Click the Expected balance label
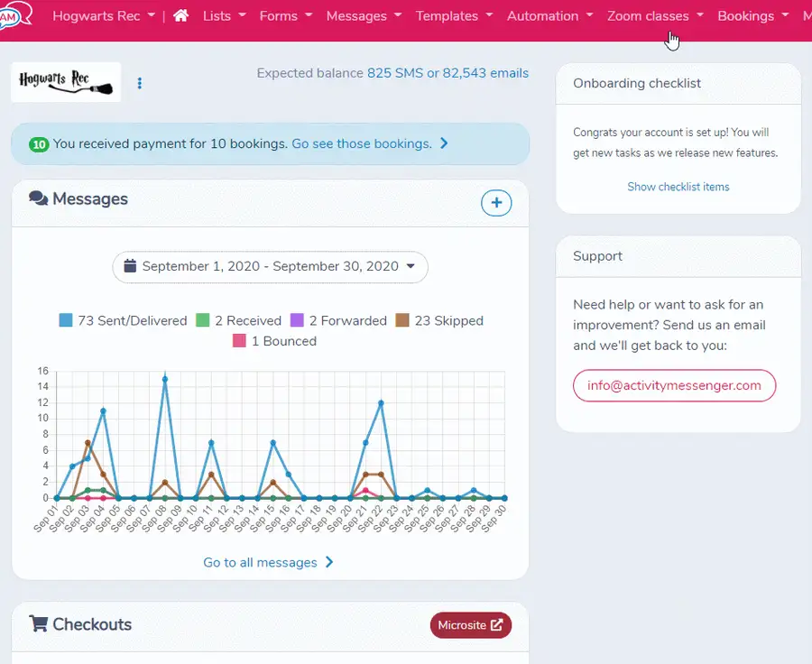 coord(309,73)
